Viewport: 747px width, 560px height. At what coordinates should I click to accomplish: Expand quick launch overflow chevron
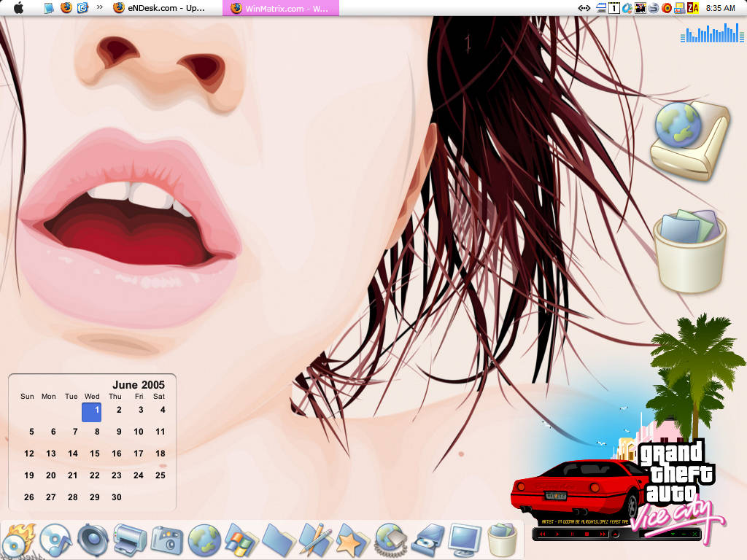(x=99, y=7)
